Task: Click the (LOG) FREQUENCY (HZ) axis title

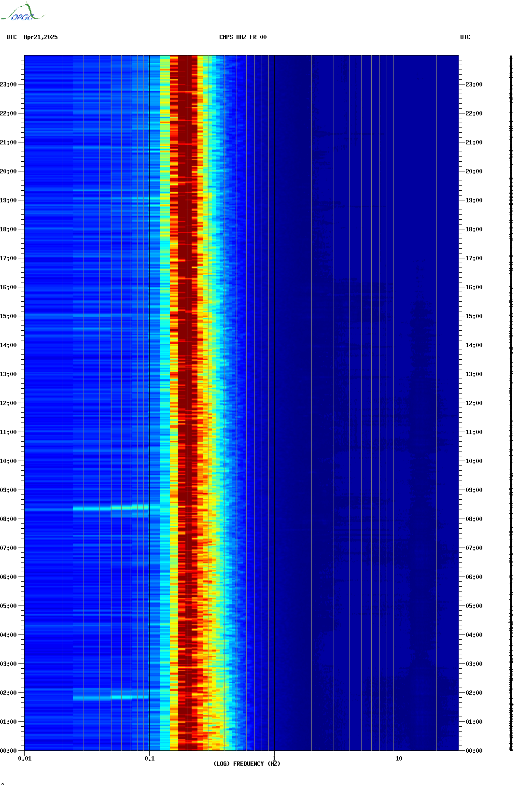Action: [247, 764]
